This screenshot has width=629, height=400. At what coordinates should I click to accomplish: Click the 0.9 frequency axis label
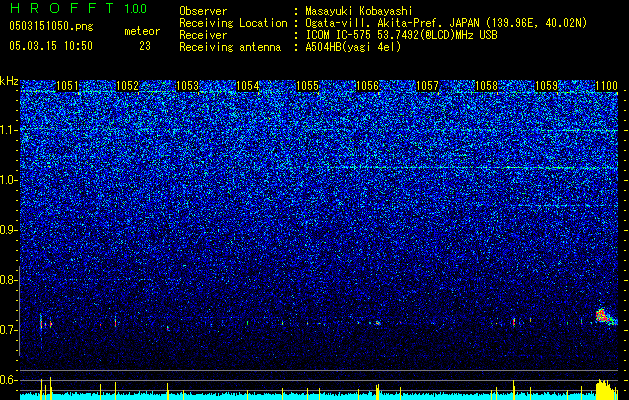pyautogui.click(x=8, y=230)
